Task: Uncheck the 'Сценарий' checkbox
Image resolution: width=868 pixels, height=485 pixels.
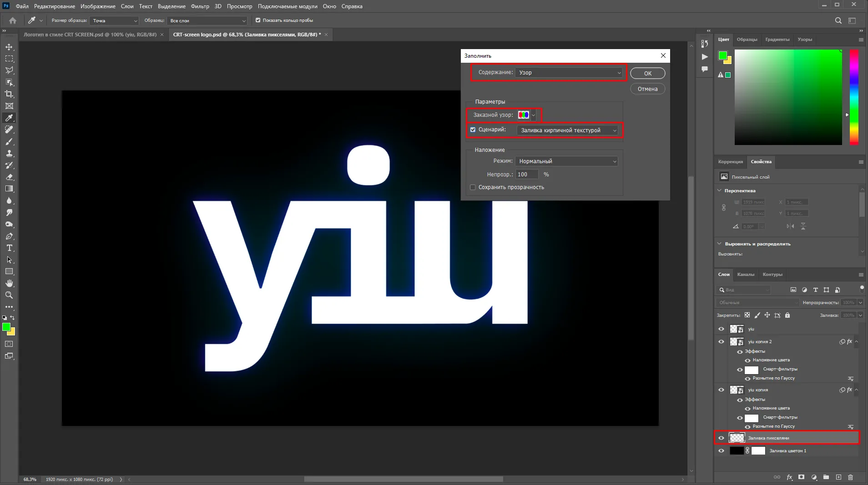Action: point(473,130)
